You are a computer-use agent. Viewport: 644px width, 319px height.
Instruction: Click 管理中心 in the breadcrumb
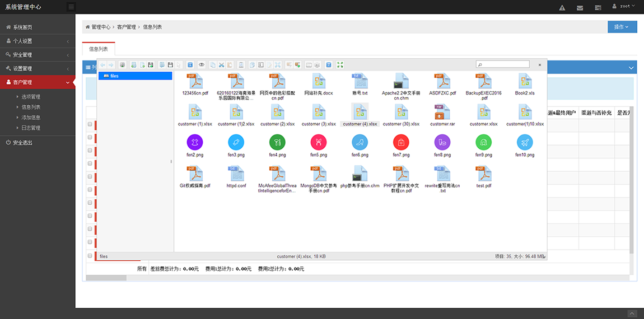(x=101, y=27)
